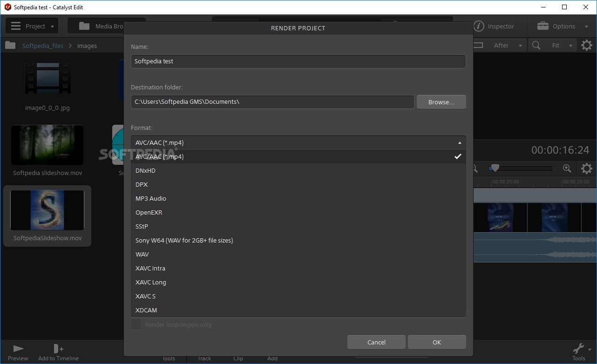Viewport: 597px width, 364px height.
Task: Confirm the render with OK
Action: pos(437,342)
